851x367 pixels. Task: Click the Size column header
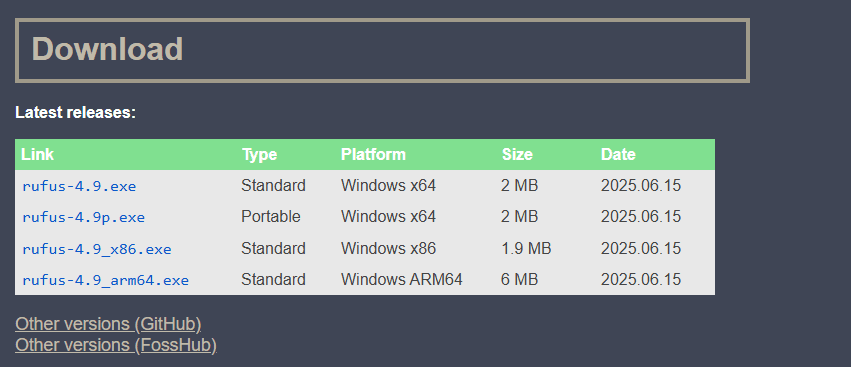click(x=517, y=154)
